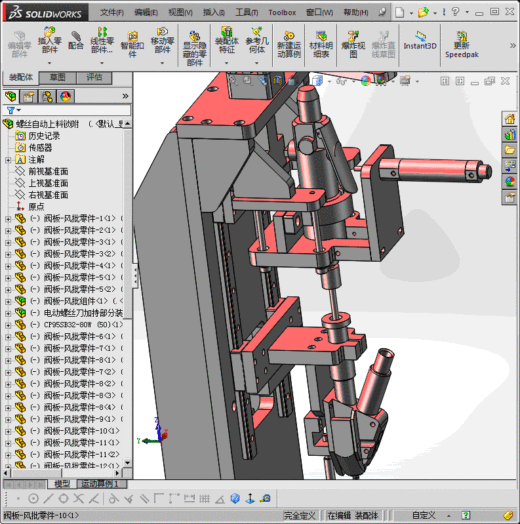
Task: Open the 工具(T) menu
Action: click(x=247, y=12)
